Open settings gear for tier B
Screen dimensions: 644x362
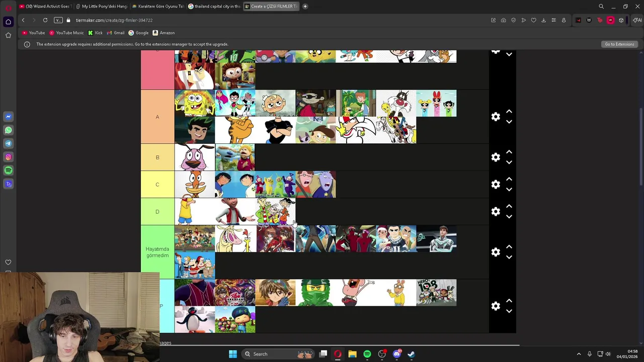point(496,157)
